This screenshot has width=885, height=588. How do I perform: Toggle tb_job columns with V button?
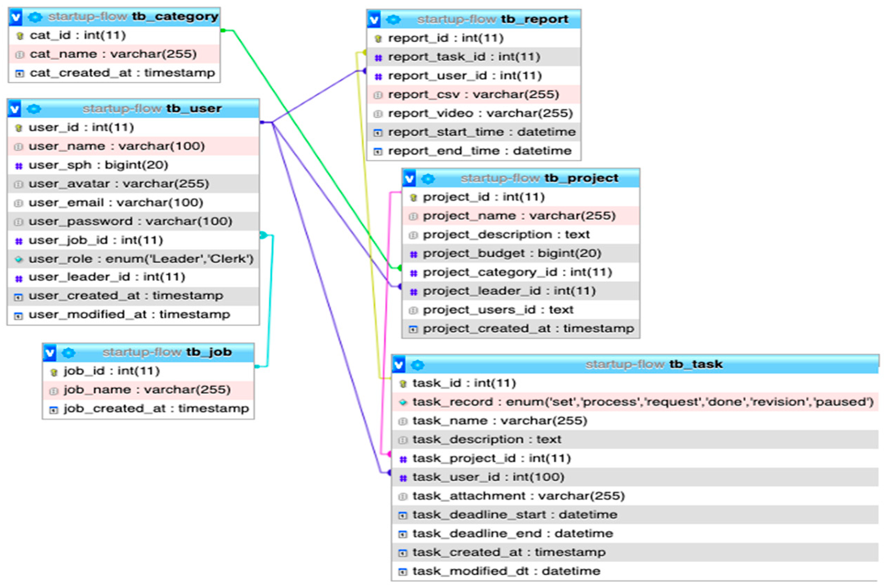click(x=50, y=353)
